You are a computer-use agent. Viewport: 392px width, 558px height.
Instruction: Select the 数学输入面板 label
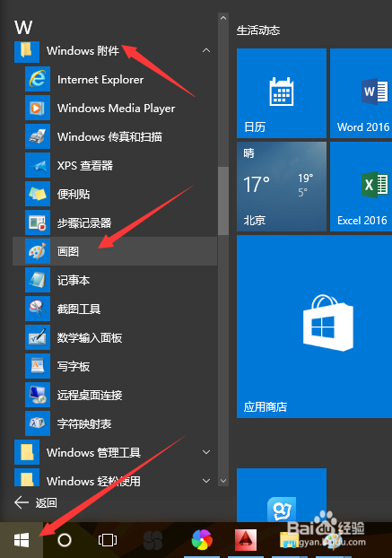click(90, 337)
